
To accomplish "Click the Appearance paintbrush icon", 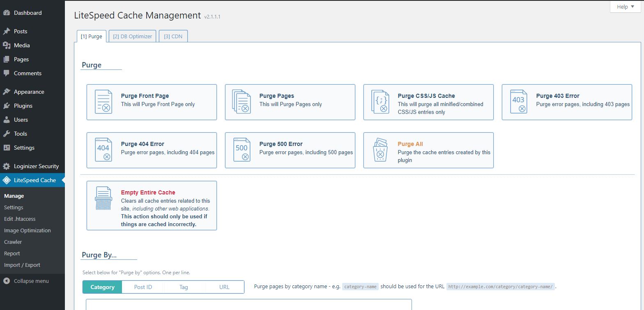I will click(7, 92).
